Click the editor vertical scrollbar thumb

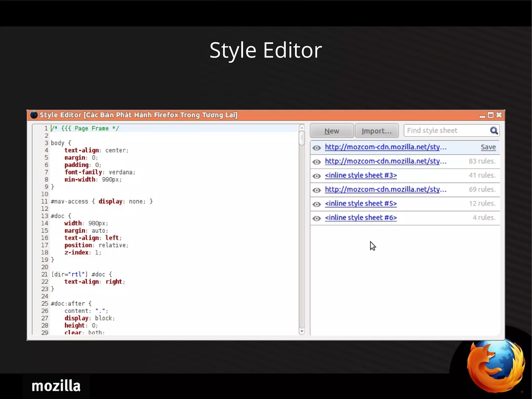point(302,138)
